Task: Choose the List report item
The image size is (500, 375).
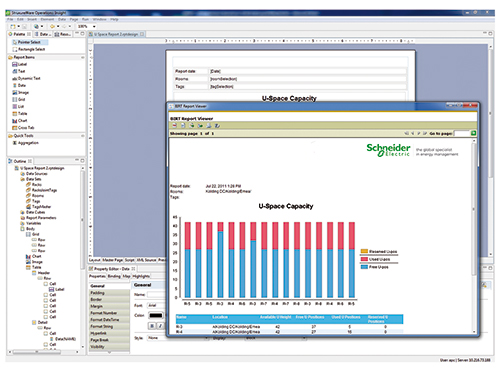Action: pos(18,107)
